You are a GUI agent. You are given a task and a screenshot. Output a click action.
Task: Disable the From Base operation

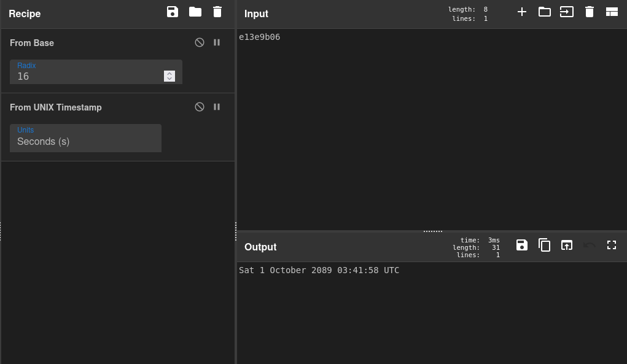tap(200, 42)
